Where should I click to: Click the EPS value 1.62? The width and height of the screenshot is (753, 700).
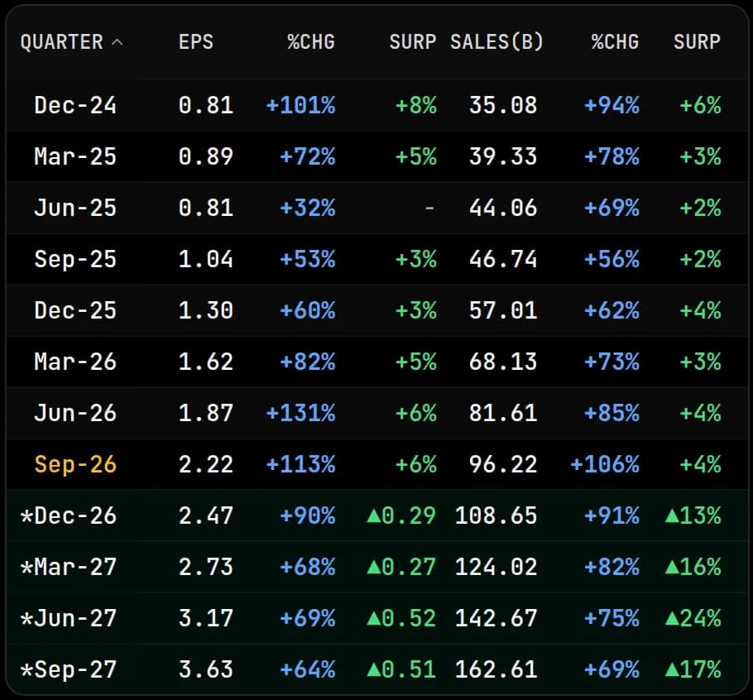[x=205, y=362]
